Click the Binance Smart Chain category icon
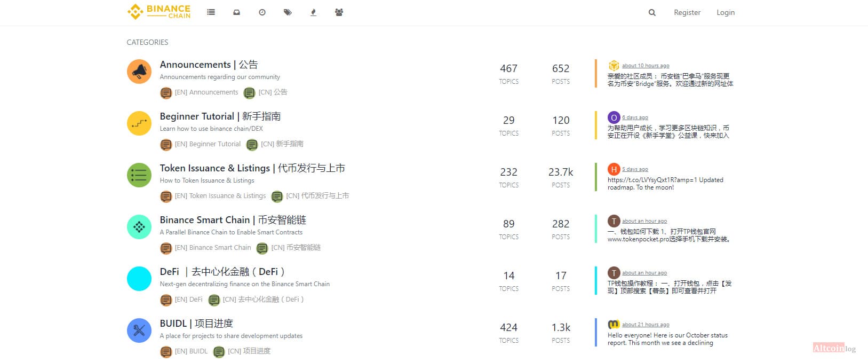The height and width of the screenshot is (362, 868). 139,227
